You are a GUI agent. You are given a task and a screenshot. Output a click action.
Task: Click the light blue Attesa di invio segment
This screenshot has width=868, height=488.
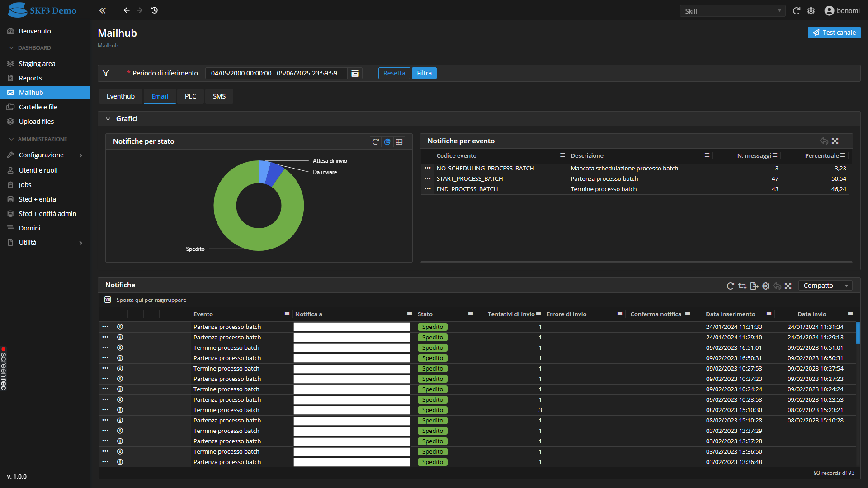click(x=264, y=171)
